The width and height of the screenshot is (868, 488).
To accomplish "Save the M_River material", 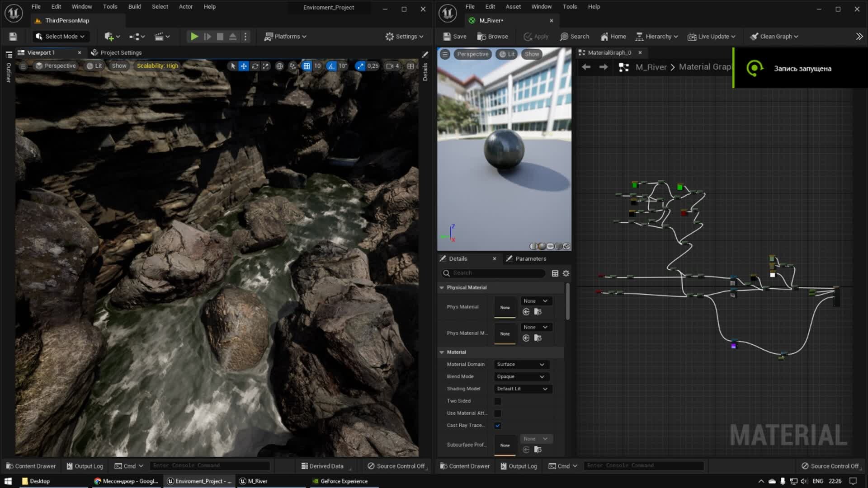I will (454, 36).
